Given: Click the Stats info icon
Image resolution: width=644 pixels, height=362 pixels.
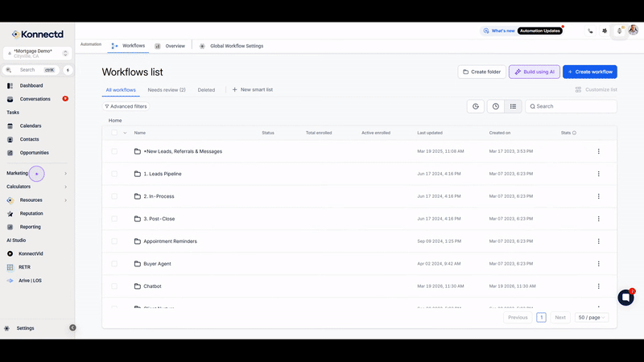Looking at the screenshot, I should (x=574, y=133).
